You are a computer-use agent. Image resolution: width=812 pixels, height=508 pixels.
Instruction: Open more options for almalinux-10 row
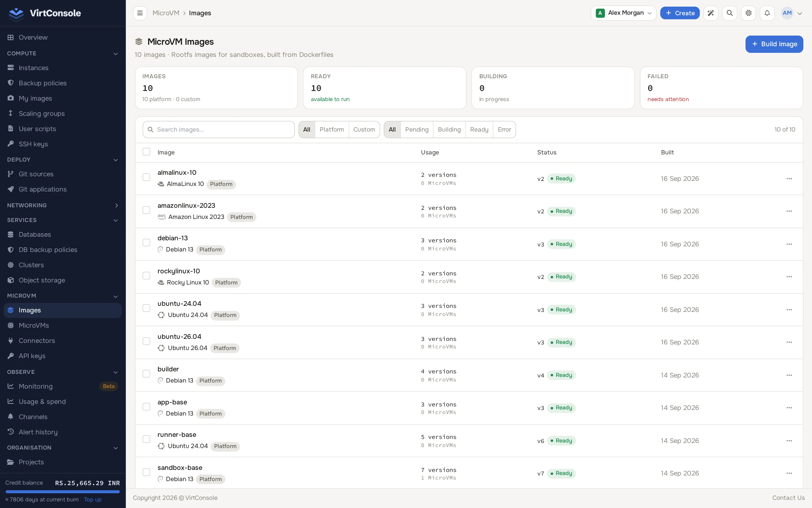(x=789, y=179)
